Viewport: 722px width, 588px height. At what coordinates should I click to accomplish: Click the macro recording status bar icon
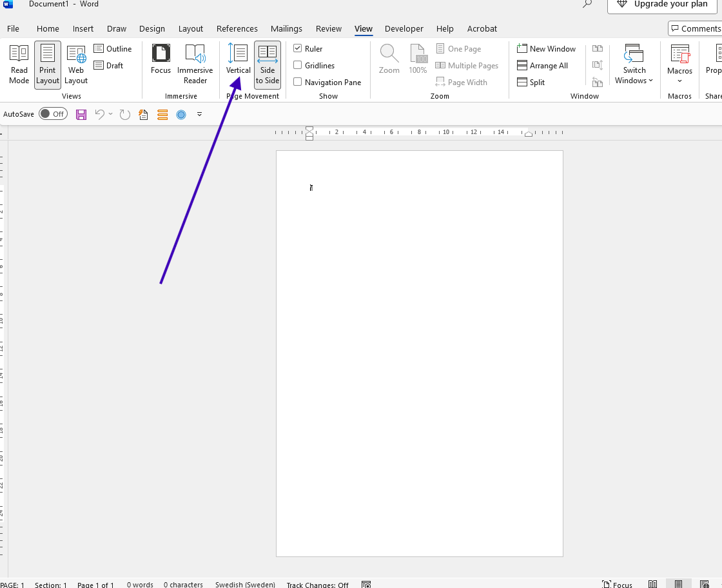tap(366, 584)
